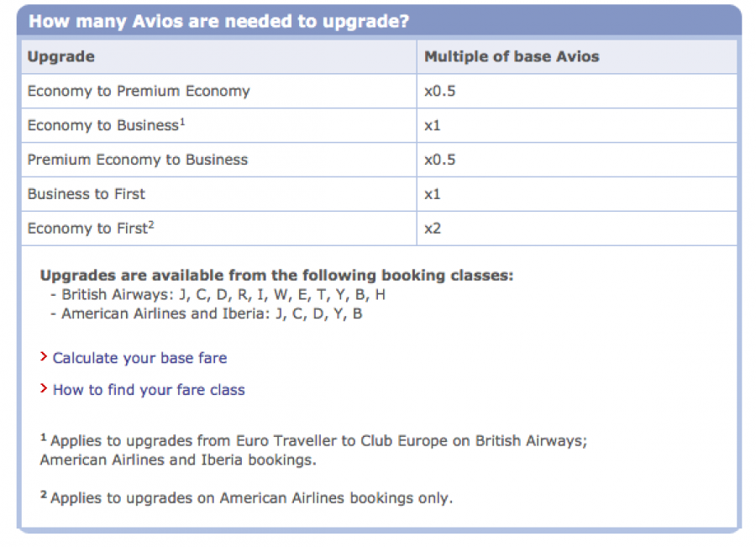Click the superscript 1 after Economy to Business
The height and width of the screenshot is (547, 756).
tap(181, 122)
